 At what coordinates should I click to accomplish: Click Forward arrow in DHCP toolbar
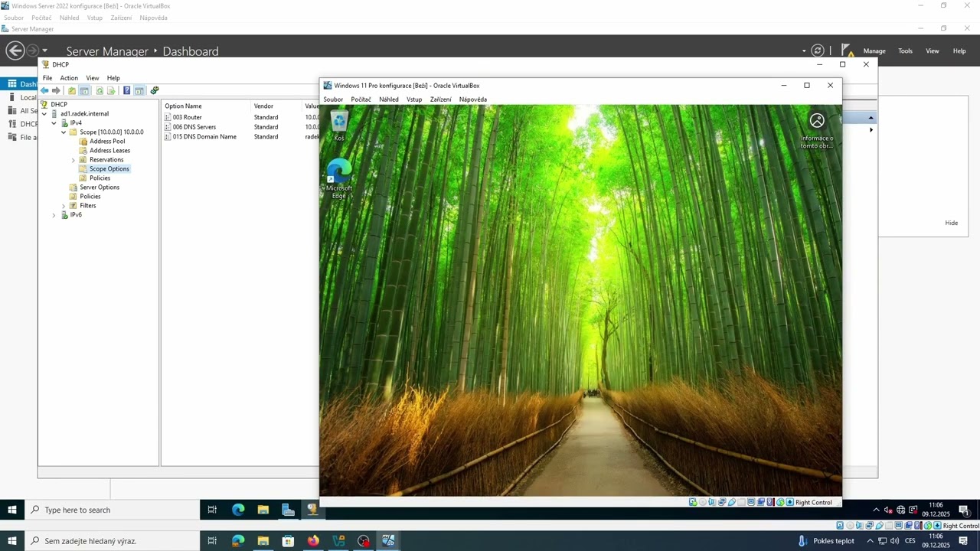56,90
